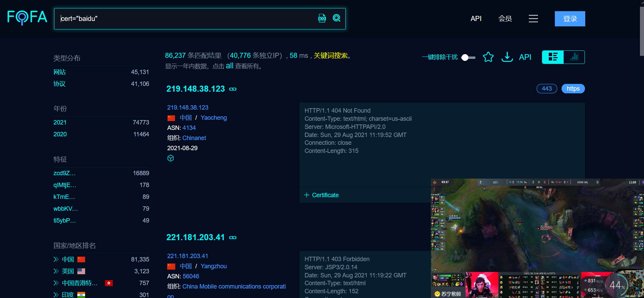Open the hamburger menu
Viewport: 644px width, 298px height.
tap(533, 19)
